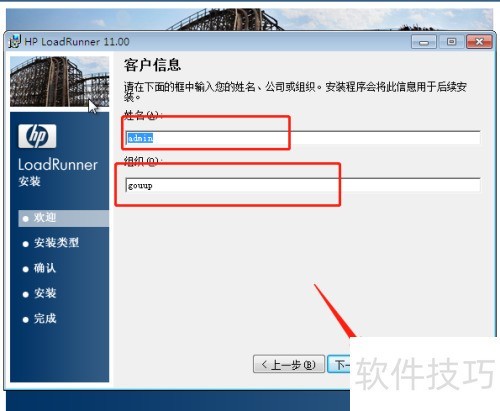Click the Organization (组织) input field containing gouup

[303, 185]
